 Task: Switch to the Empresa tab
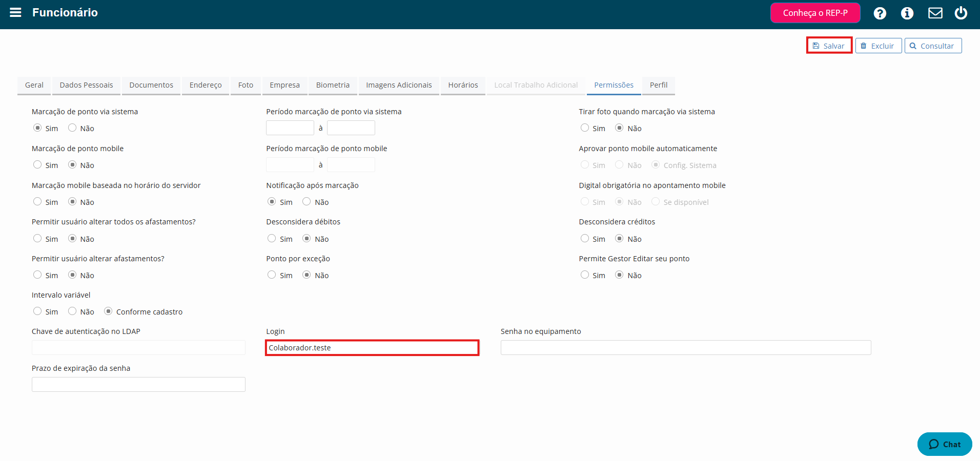tap(284, 85)
